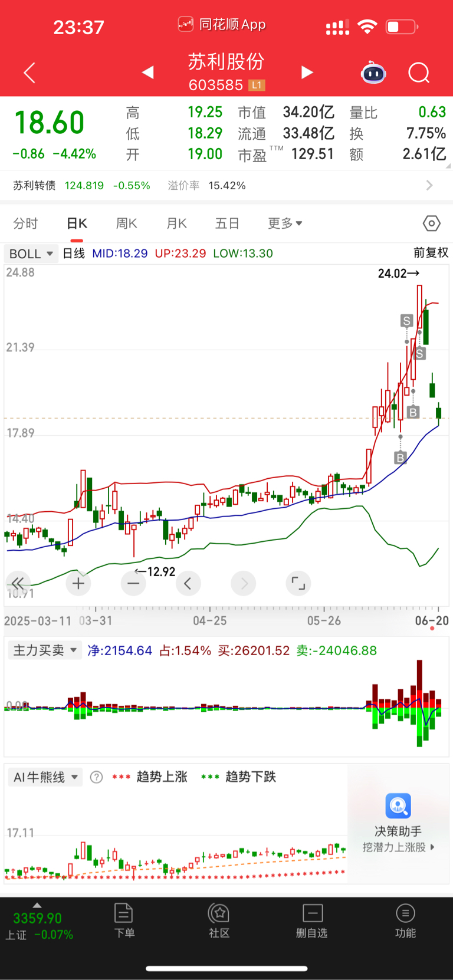Screen dimensions: 453x980
Task: Open 决策助手 magnifier icon
Action: (x=398, y=805)
